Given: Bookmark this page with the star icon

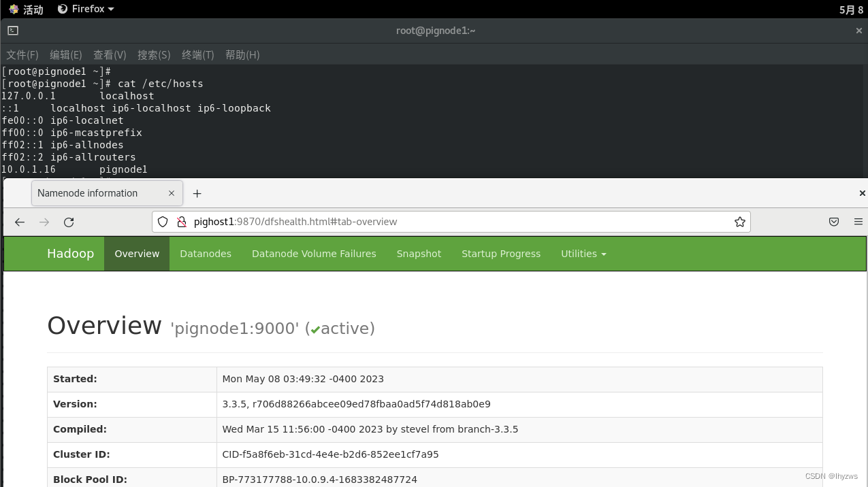Looking at the screenshot, I should click(x=739, y=222).
